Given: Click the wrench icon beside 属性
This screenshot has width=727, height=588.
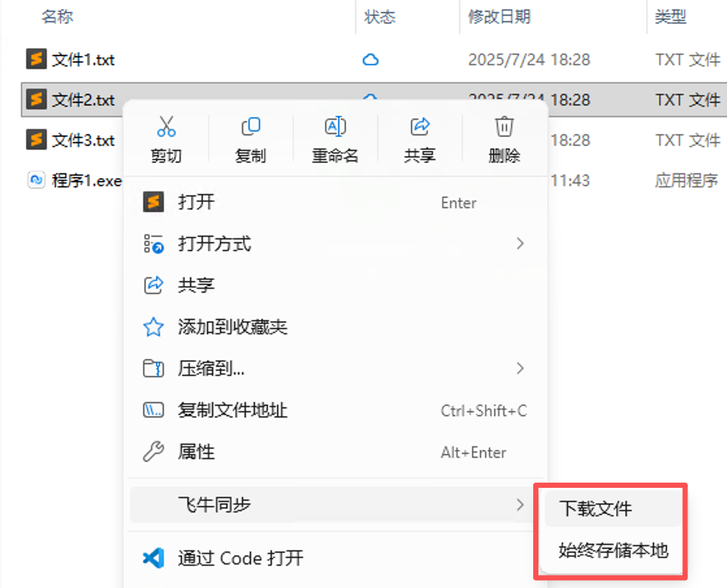Looking at the screenshot, I should point(153,451).
